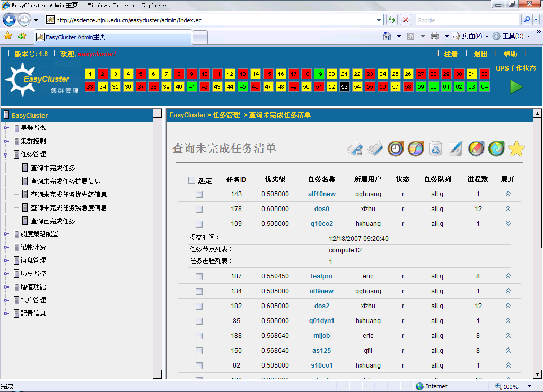The width and height of the screenshot is (543, 392).
Task: Expand the 调度策略配置 tree node
Action: [6, 234]
